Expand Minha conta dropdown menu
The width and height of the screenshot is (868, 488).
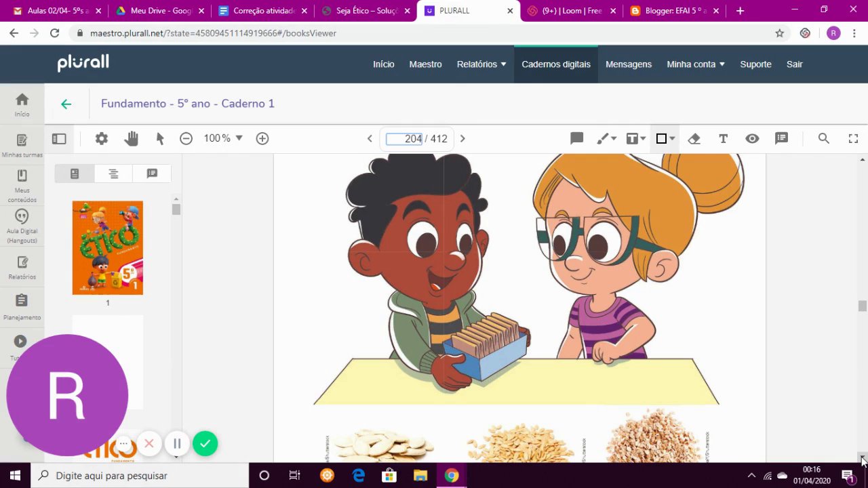pyautogui.click(x=696, y=64)
